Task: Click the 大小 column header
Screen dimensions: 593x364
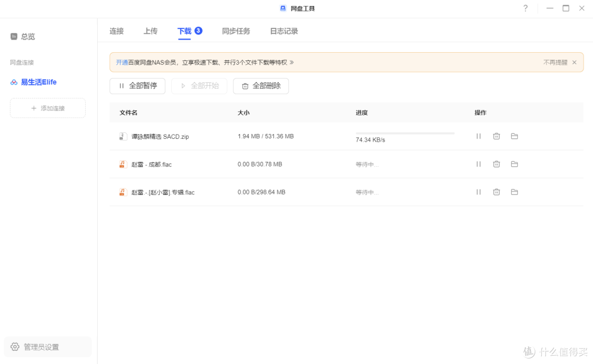Action: [x=244, y=113]
